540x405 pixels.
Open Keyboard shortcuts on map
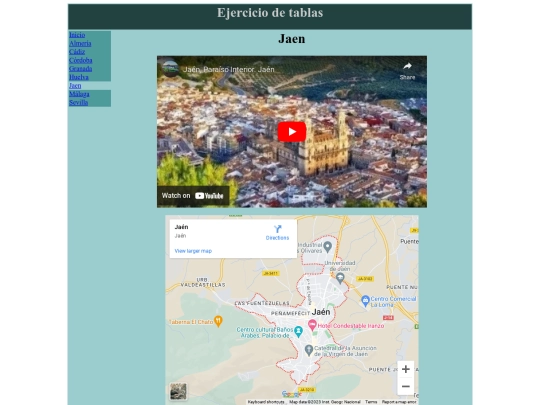[266, 402]
